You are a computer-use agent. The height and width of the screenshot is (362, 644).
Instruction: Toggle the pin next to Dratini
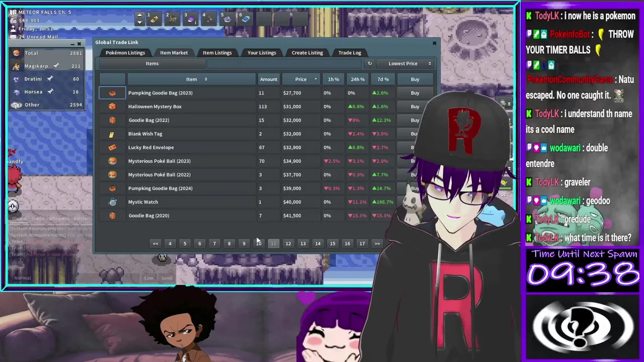[50, 79]
